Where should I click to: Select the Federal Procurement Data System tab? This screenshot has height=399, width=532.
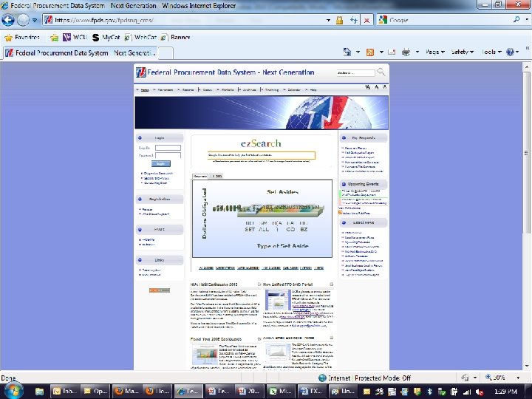(x=81, y=53)
